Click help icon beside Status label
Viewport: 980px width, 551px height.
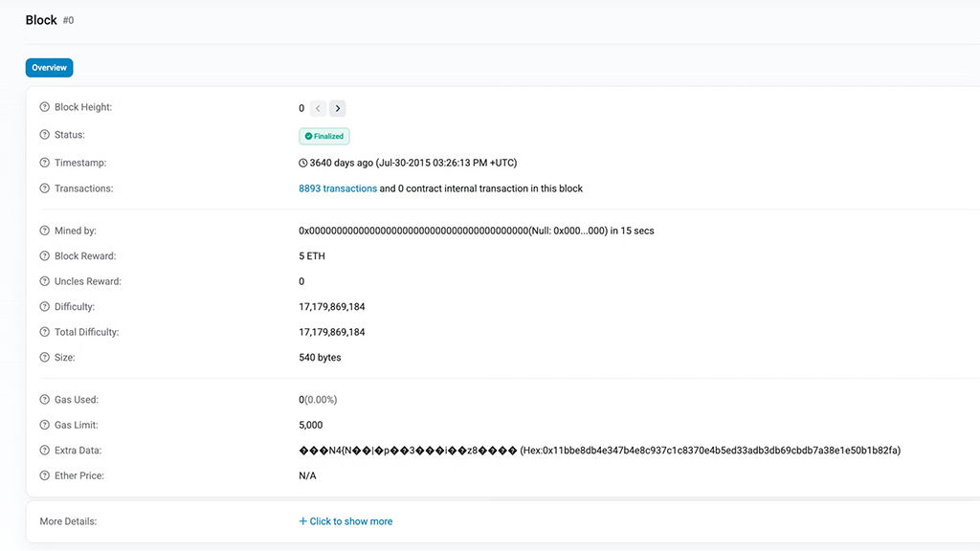[x=45, y=136]
